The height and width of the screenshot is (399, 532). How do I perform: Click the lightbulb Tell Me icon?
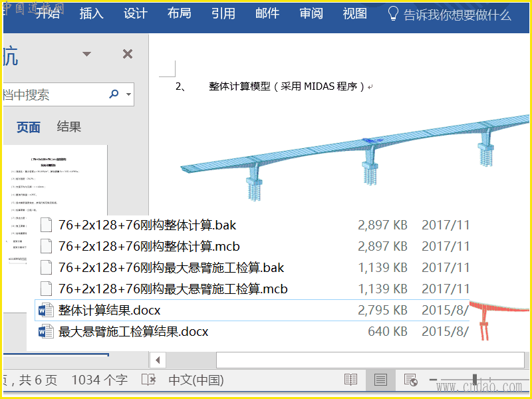click(x=393, y=13)
